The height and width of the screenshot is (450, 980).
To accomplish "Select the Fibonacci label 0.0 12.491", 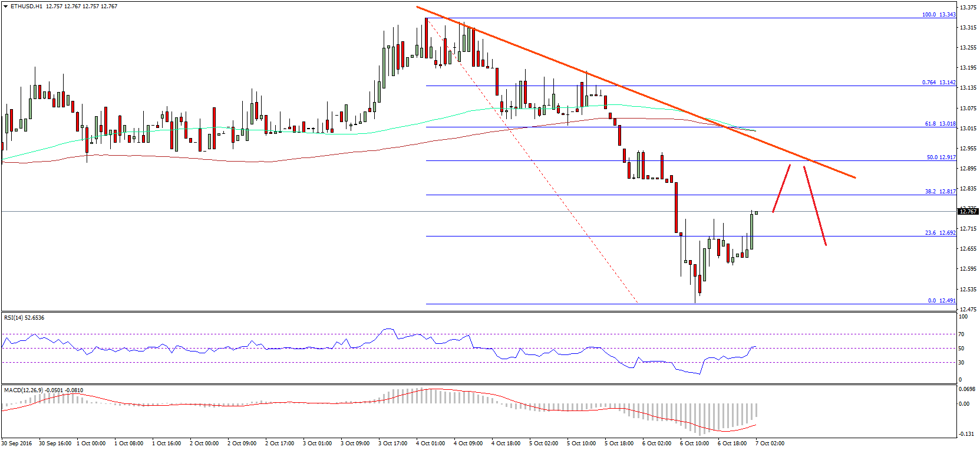I will (x=942, y=301).
